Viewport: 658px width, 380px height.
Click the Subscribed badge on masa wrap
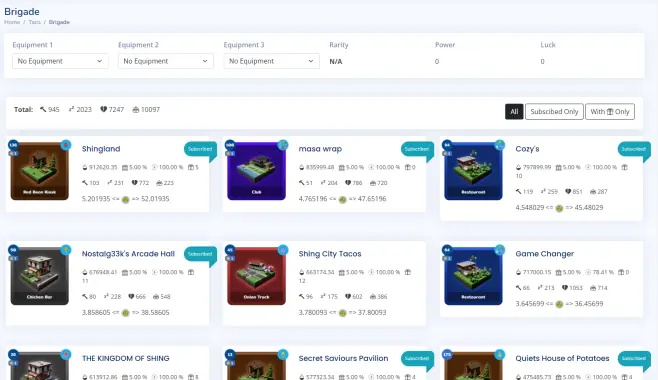pyautogui.click(x=417, y=149)
